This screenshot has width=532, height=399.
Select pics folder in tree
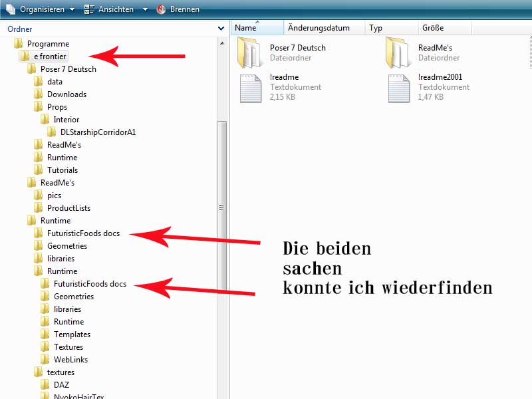55,196
